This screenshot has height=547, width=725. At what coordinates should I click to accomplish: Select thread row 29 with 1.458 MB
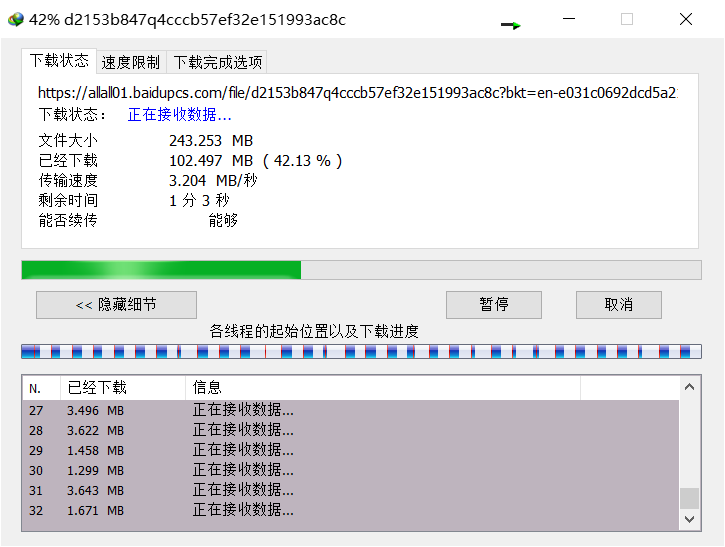click(x=350, y=450)
